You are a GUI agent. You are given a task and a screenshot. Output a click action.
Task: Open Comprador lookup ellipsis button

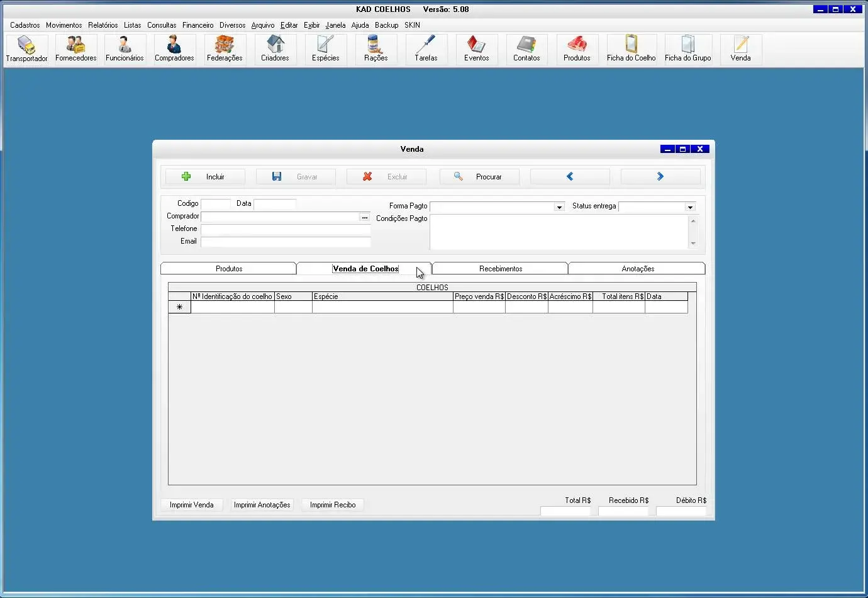coord(365,217)
